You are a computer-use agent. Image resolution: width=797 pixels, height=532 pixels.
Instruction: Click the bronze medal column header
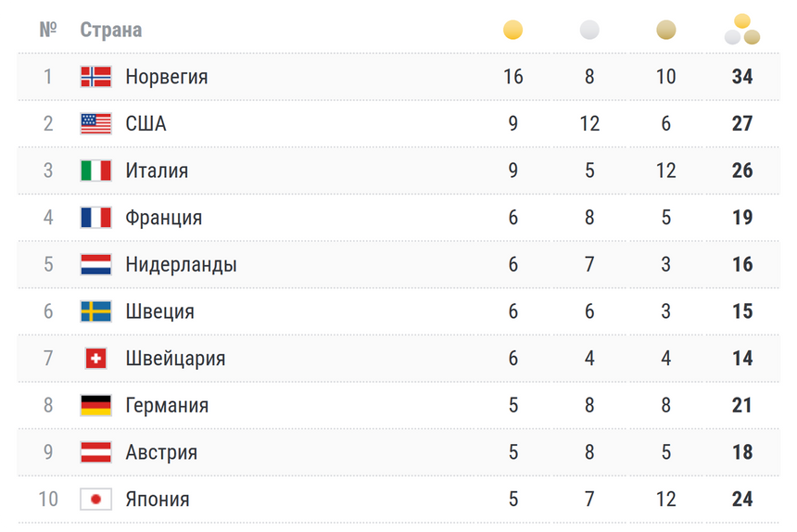(665, 31)
